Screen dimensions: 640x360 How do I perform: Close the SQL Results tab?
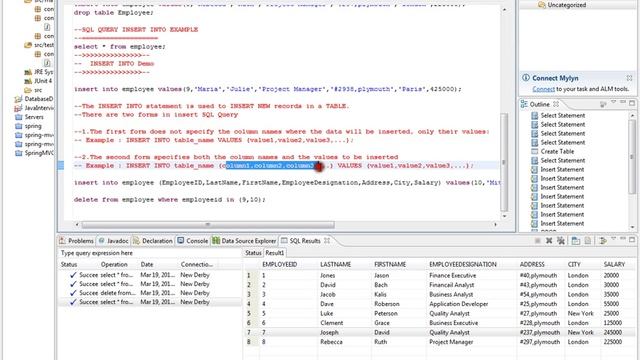pos(327,241)
